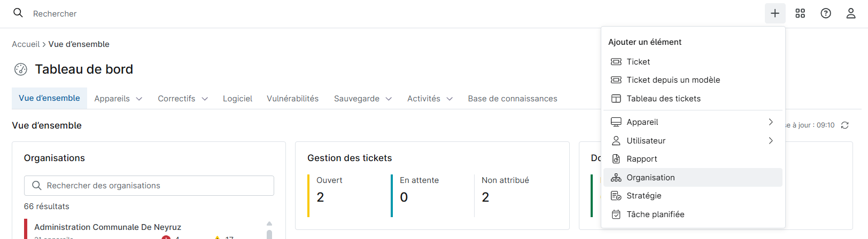Select Organisation in the add menu
Viewport: 868px width, 239px height.
point(650,178)
